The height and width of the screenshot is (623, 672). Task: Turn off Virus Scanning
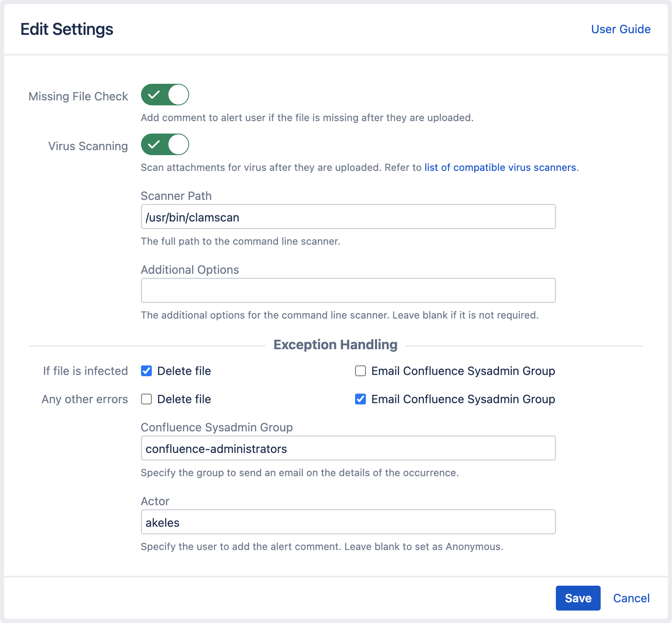coord(165,145)
